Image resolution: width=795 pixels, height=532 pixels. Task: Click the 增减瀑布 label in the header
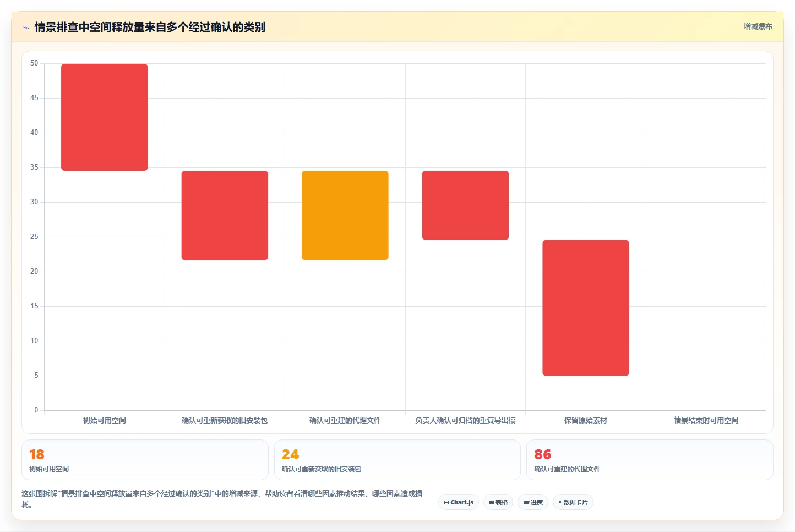(758, 26)
